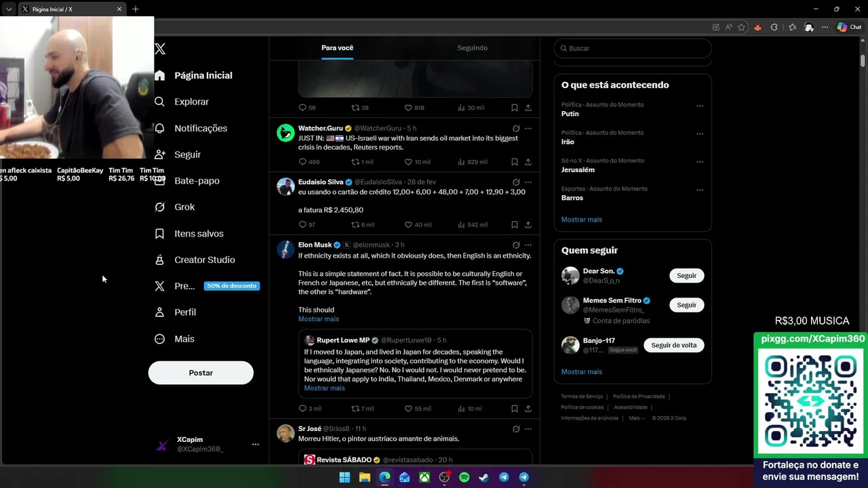Image resolution: width=868 pixels, height=488 pixels.
Task: Follow Memes Sem Filtro account
Action: 686,305
